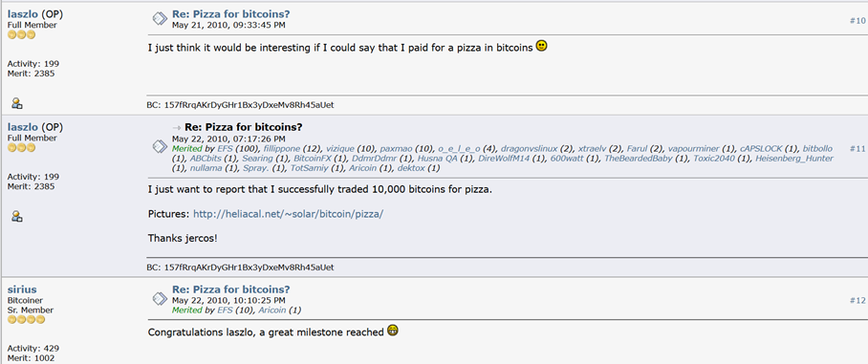Image resolution: width=868 pixels, height=364 pixels.
Task: Click 'Re: Pizza for bitcoins?' title on post #10
Action: (x=230, y=13)
